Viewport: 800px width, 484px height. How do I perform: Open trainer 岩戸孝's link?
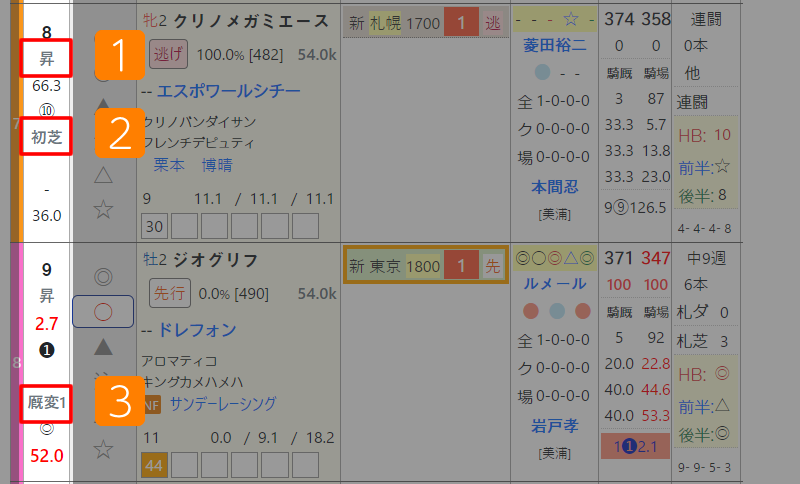point(552,426)
